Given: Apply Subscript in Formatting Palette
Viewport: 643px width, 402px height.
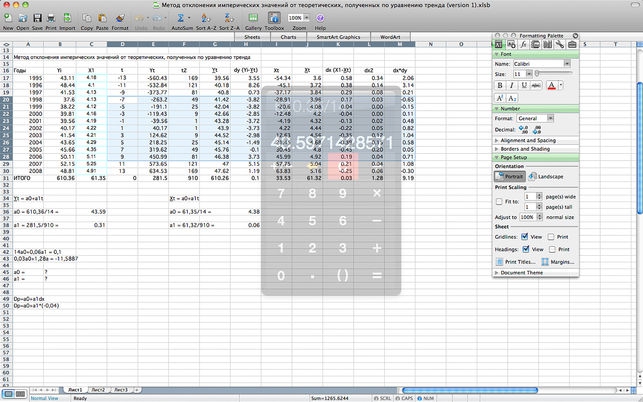Looking at the screenshot, I should (x=512, y=98).
